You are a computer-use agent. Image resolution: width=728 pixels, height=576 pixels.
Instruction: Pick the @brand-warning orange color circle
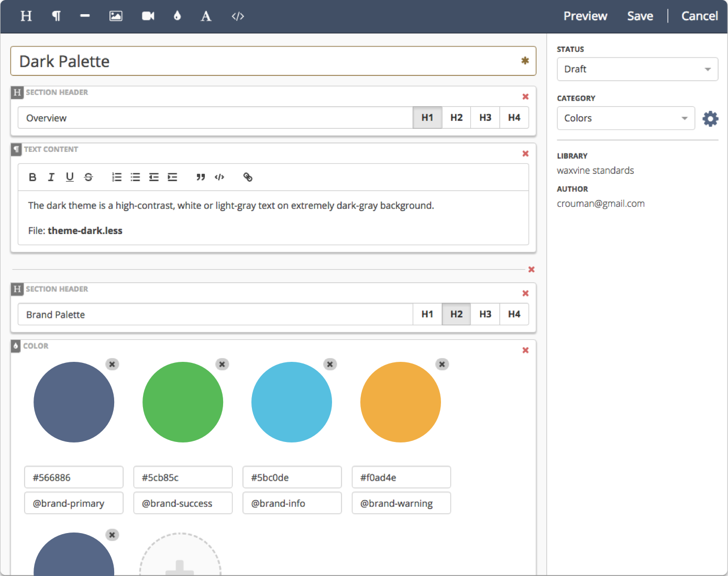click(401, 402)
